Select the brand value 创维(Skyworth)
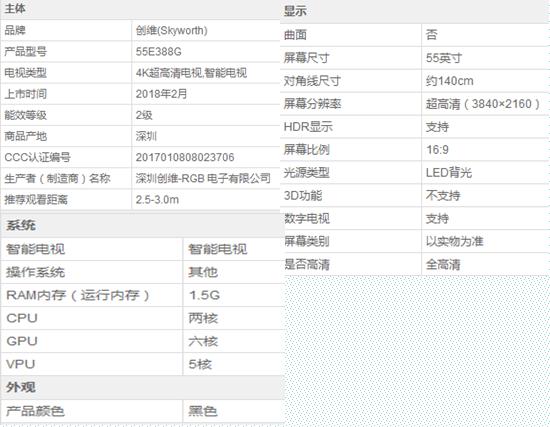 click(x=172, y=31)
